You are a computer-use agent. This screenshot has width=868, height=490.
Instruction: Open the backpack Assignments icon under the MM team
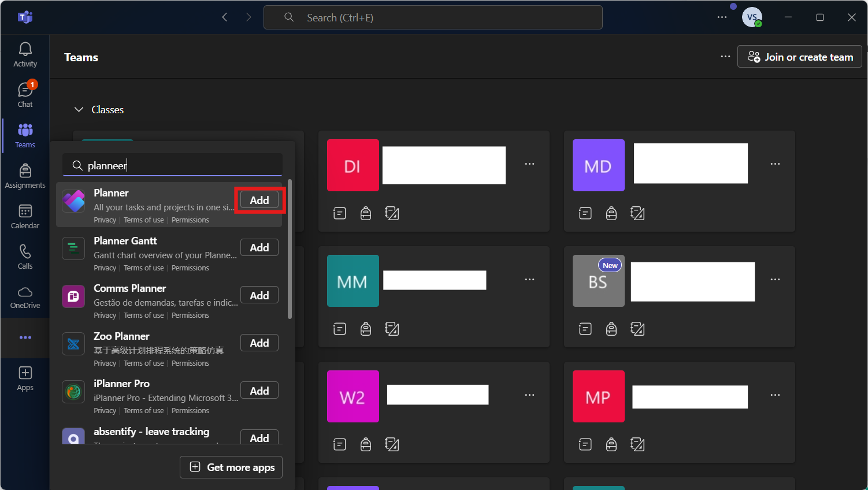coord(365,328)
